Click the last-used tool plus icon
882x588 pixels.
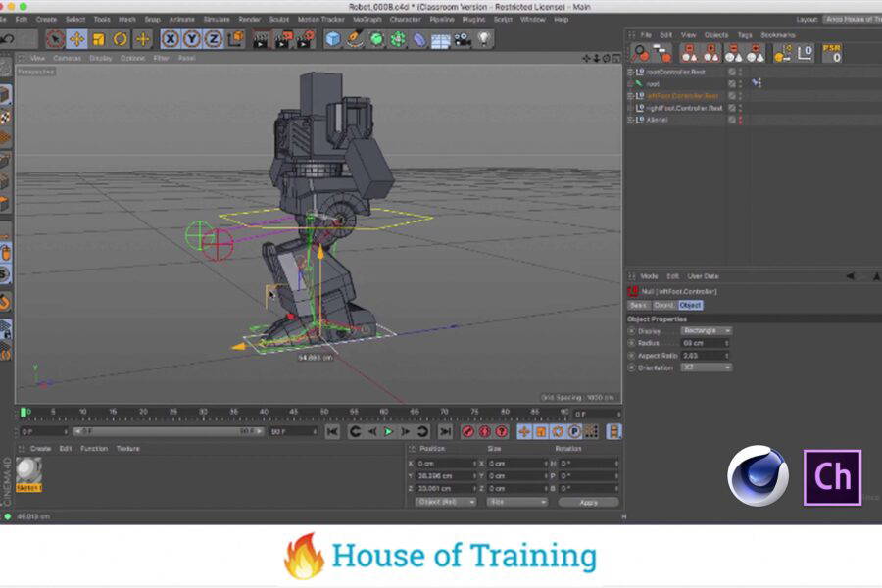[142, 39]
